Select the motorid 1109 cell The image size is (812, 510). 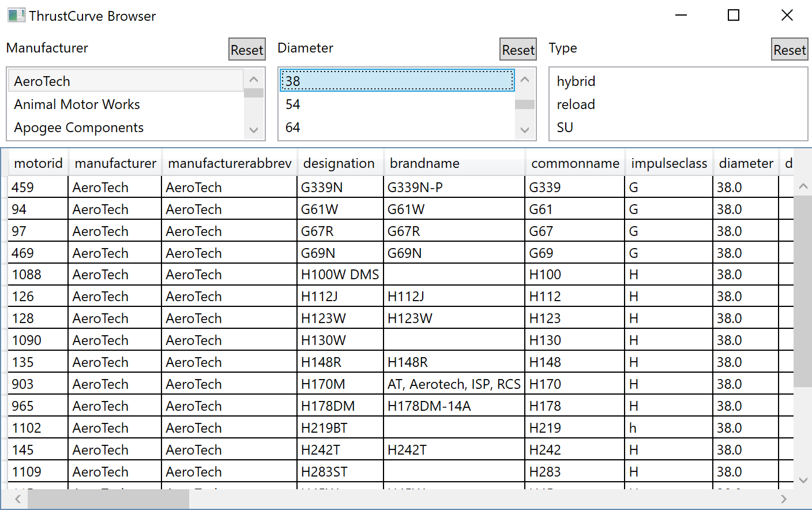pyautogui.click(x=38, y=472)
